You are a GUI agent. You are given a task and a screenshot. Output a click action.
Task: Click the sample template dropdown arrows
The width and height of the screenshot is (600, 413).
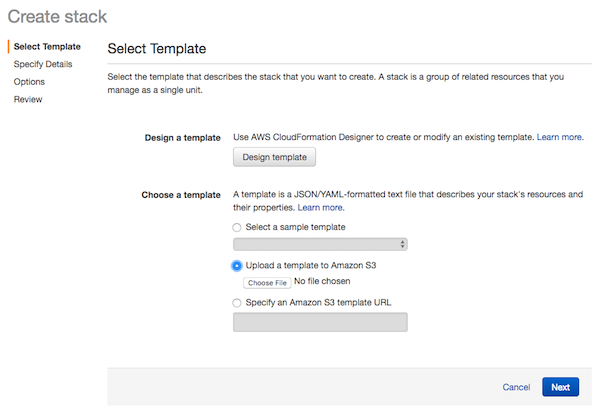tap(402, 244)
